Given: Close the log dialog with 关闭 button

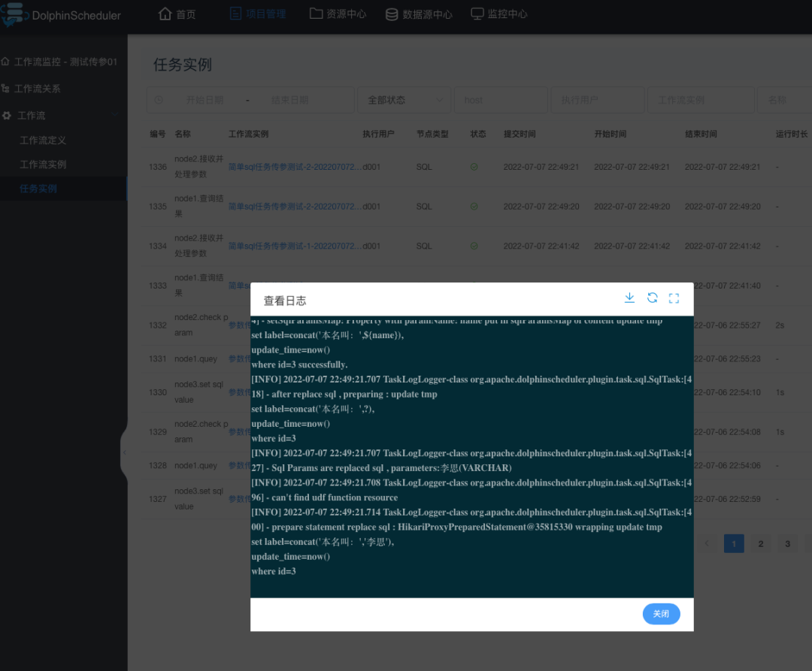Looking at the screenshot, I should [661, 614].
